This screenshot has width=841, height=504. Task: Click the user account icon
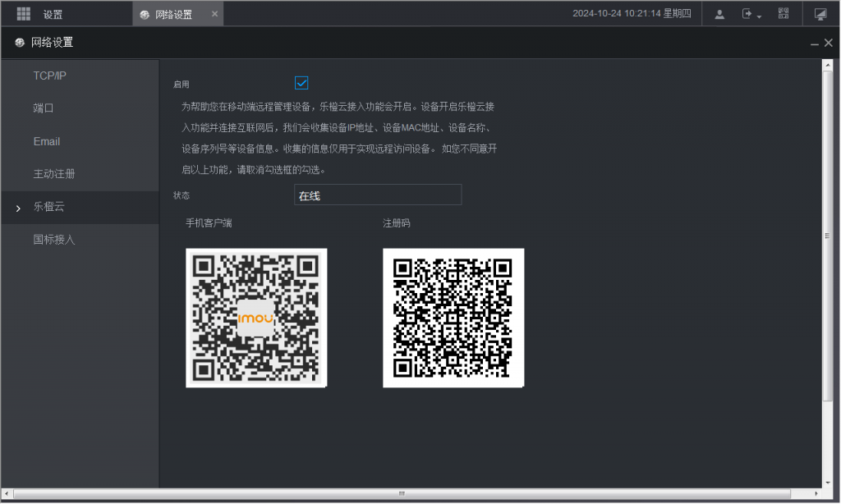click(719, 14)
